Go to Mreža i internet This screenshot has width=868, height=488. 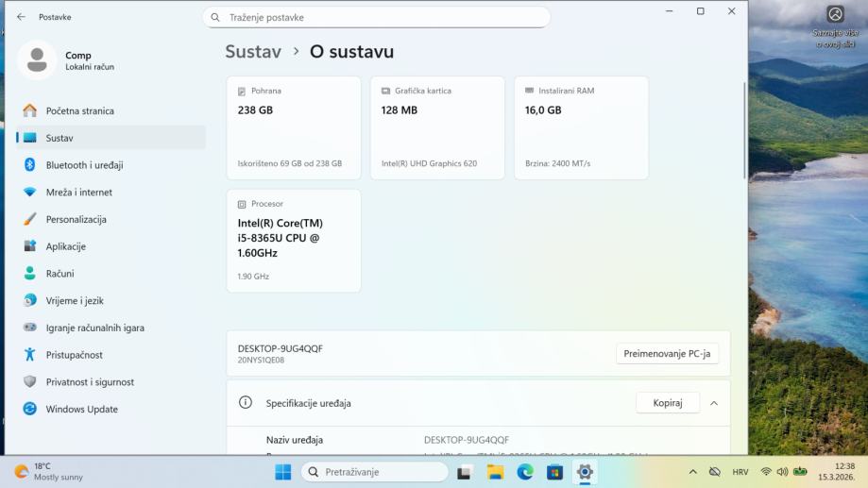coord(111,192)
